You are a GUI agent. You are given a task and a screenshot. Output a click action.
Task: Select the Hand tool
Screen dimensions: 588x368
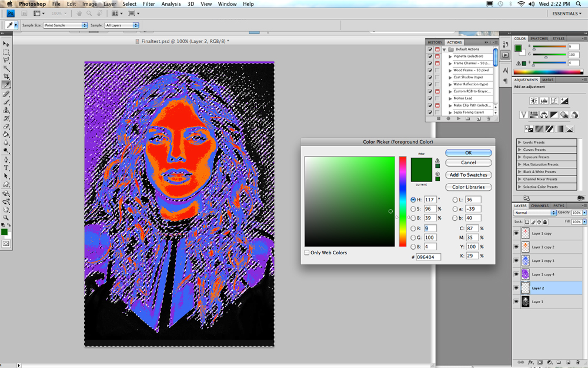pos(6,210)
